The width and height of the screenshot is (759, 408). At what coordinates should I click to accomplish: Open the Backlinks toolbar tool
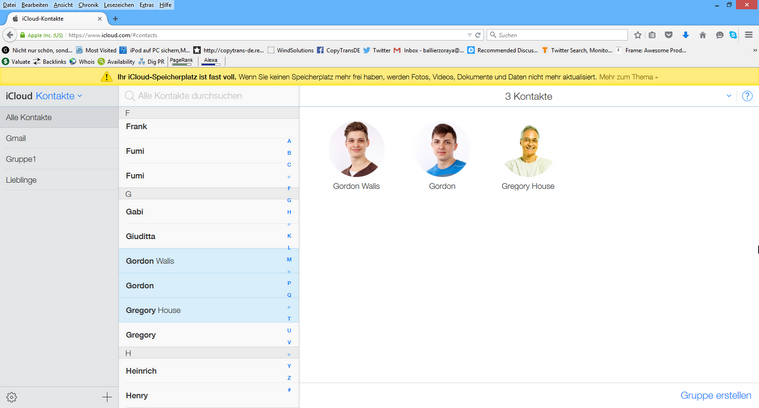[x=49, y=61]
